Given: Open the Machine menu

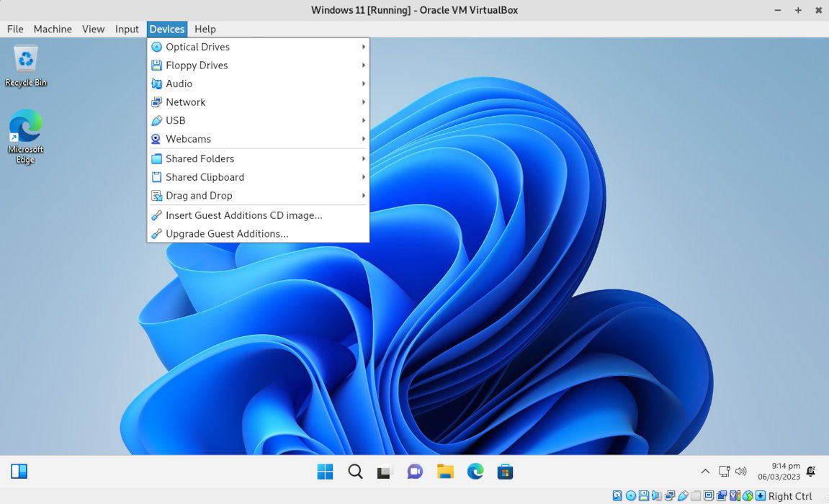Looking at the screenshot, I should [52, 29].
